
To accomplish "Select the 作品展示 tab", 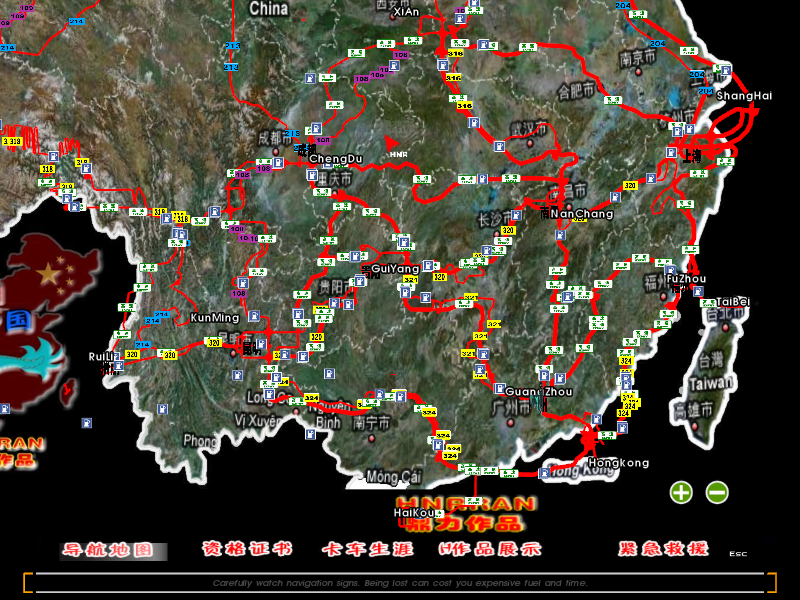I will point(490,549).
